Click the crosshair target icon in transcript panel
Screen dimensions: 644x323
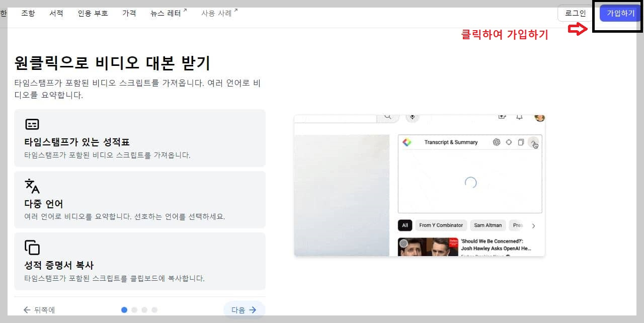(x=509, y=142)
